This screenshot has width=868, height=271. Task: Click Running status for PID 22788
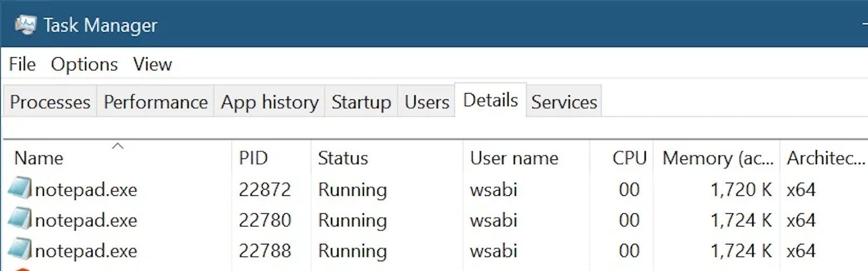pyautogui.click(x=352, y=251)
